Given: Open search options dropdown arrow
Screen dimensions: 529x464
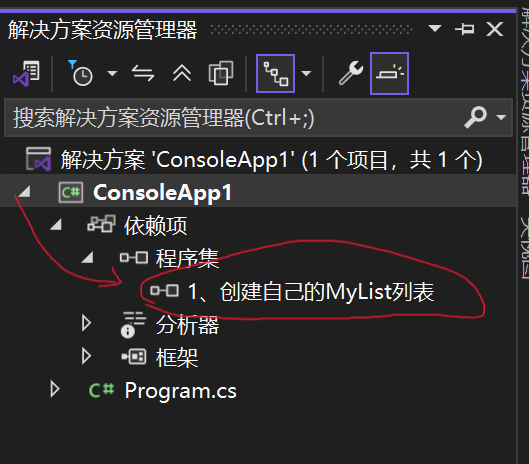Looking at the screenshot, I should (501, 117).
